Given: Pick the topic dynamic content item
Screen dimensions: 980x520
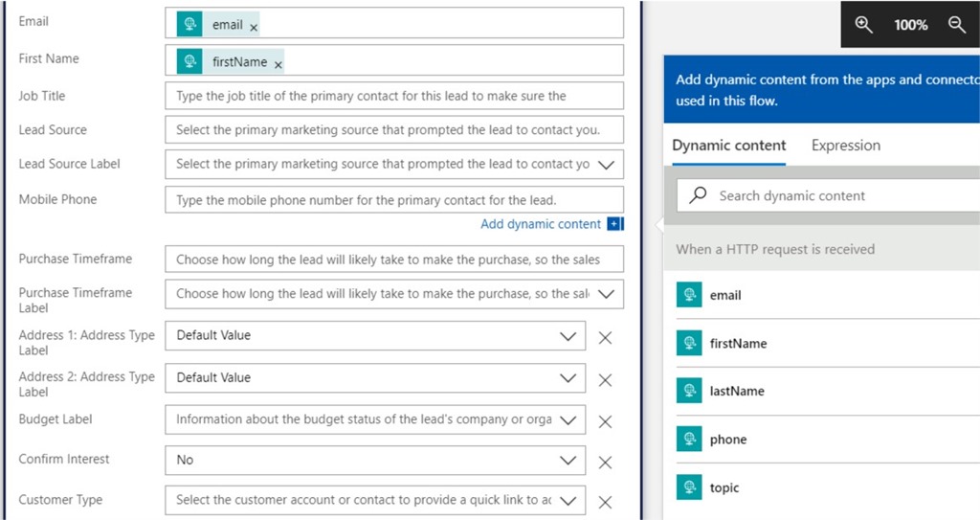Looking at the screenshot, I should pyautogui.click(x=724, y=487).
